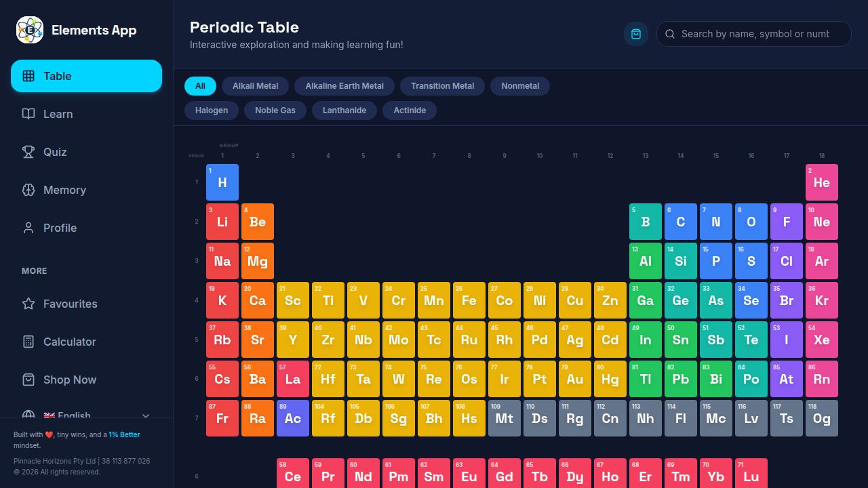Filter by Nonmetal
The width and height of the screenshot is (868, 488).
pyautogui.click(x=520, y=86)
